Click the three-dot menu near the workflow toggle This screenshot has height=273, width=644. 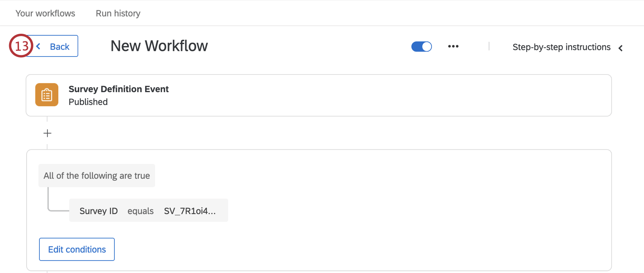pyautogui.click(x=453, y=46)
